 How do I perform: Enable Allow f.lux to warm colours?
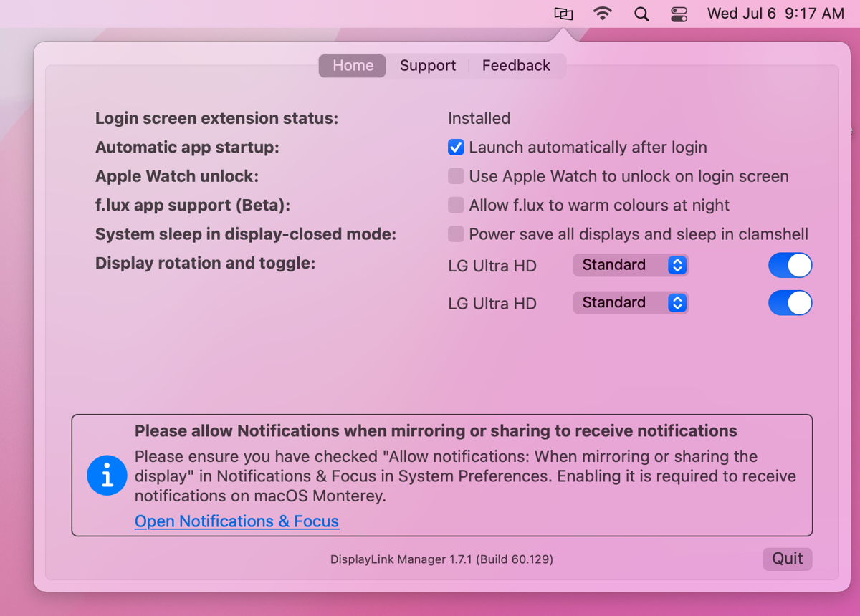456,206
